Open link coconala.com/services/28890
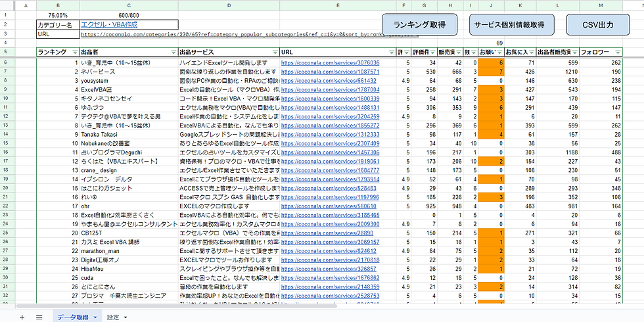The width and height of the screenshot is (644, 322). tap(327, 233)
